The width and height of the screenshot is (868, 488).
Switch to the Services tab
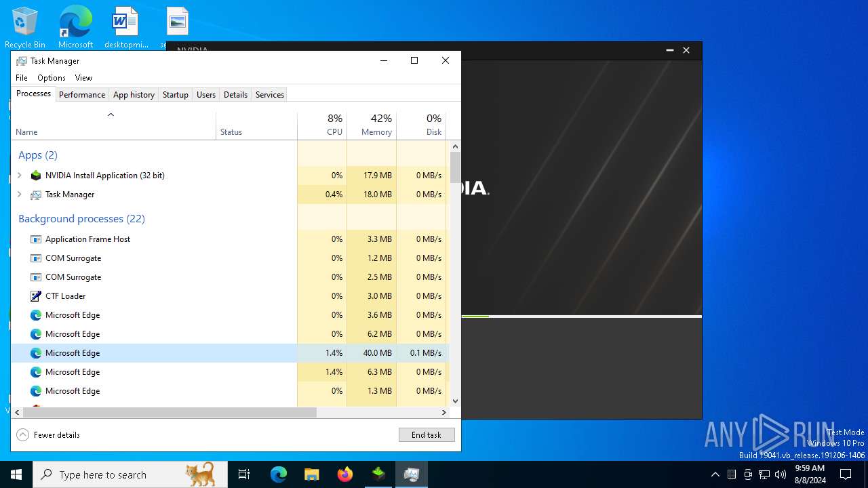tap(270, 95)
